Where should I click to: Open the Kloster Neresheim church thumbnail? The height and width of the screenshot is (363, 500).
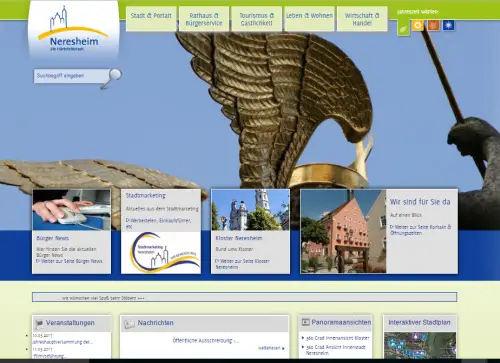(250, 210)
